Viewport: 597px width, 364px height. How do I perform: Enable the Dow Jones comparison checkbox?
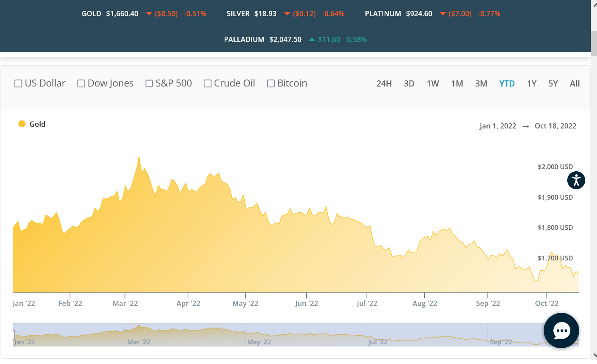coord(81,83)
